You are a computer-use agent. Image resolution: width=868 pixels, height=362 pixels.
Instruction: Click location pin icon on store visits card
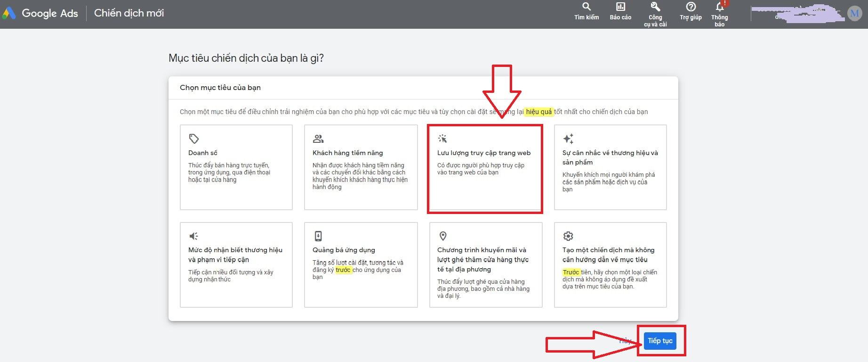443,236
